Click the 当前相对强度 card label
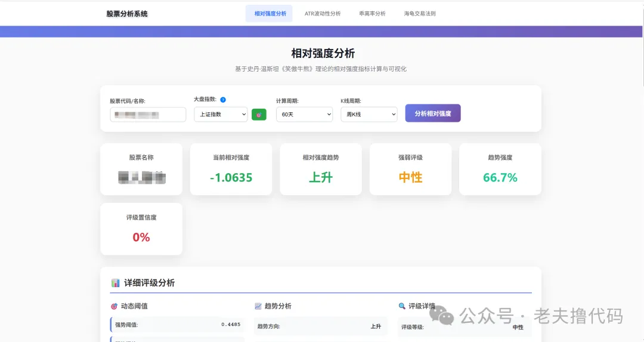This screenshot has width=644, height=342. tap(231, 158)
